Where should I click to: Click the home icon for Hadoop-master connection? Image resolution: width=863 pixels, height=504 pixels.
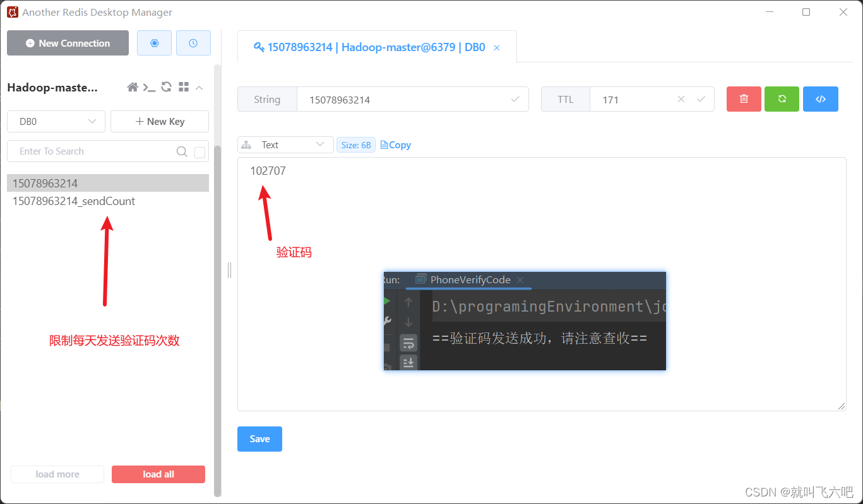tap(133, 87)
